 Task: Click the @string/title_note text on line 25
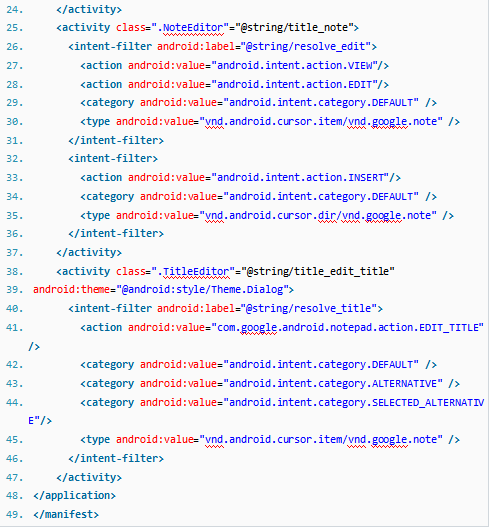click(294, 27)
